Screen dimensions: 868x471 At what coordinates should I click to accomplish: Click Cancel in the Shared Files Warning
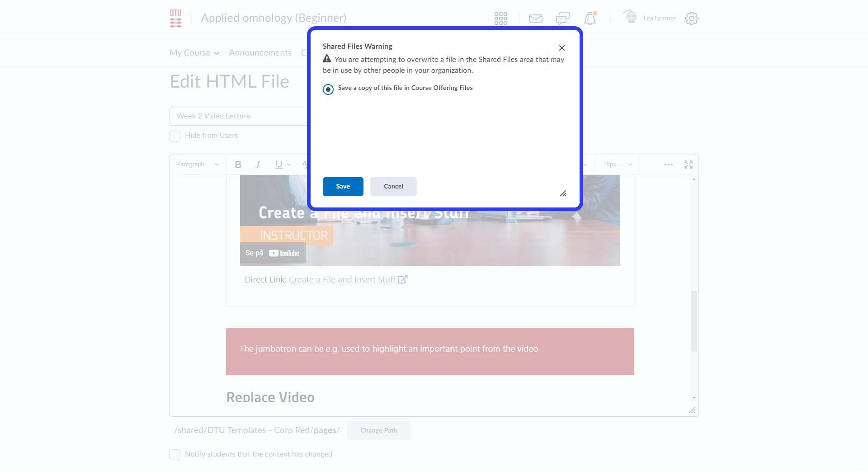[393, 186]
